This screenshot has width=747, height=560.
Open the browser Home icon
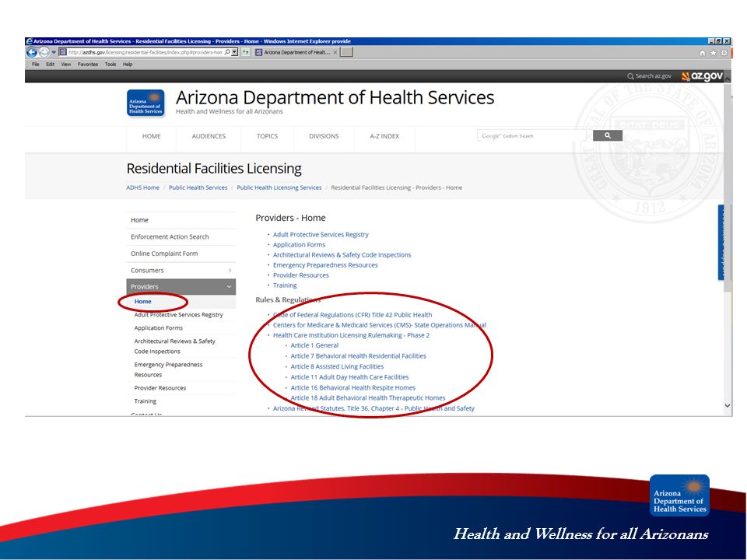[x=702, y=53]
